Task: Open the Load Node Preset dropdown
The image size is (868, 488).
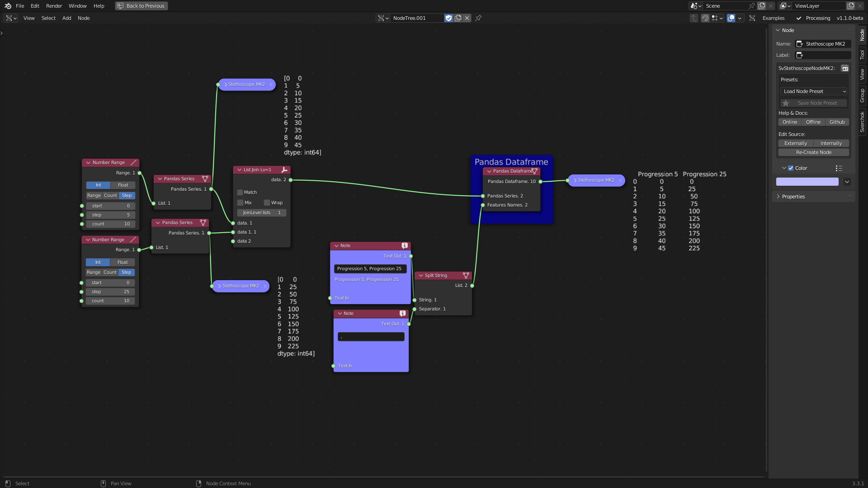Action: pyautogui.click(x=814, y=91)
